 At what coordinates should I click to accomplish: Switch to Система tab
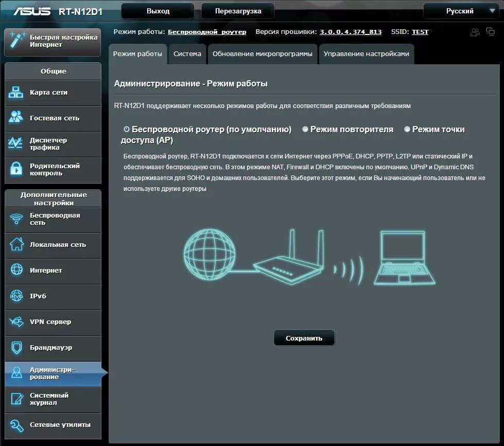pos(187,54)
